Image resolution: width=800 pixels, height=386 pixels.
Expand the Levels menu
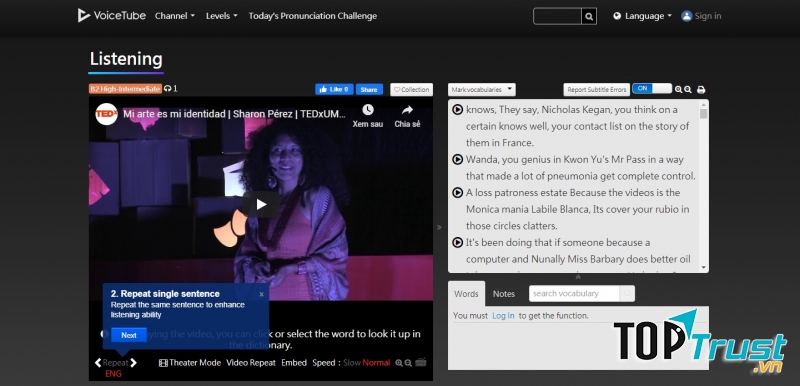[221, 16]
